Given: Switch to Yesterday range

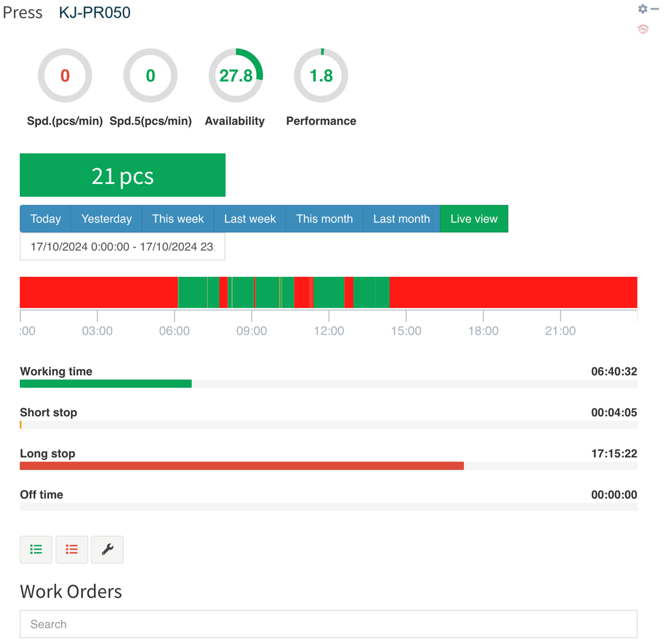Looking at the screenshot, I should pos(107,219).
